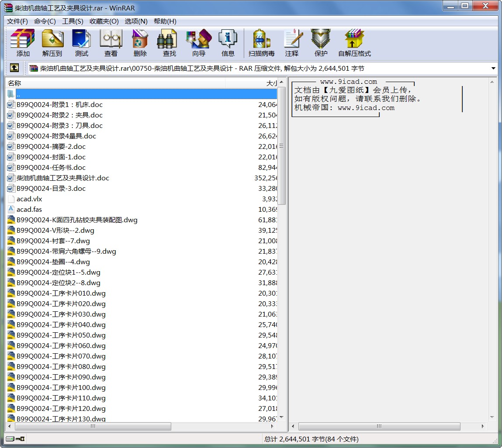Screen dimensions: 502x448
Task: Select B99Q0024-目录-3.doc file
Action: point(51,189)
